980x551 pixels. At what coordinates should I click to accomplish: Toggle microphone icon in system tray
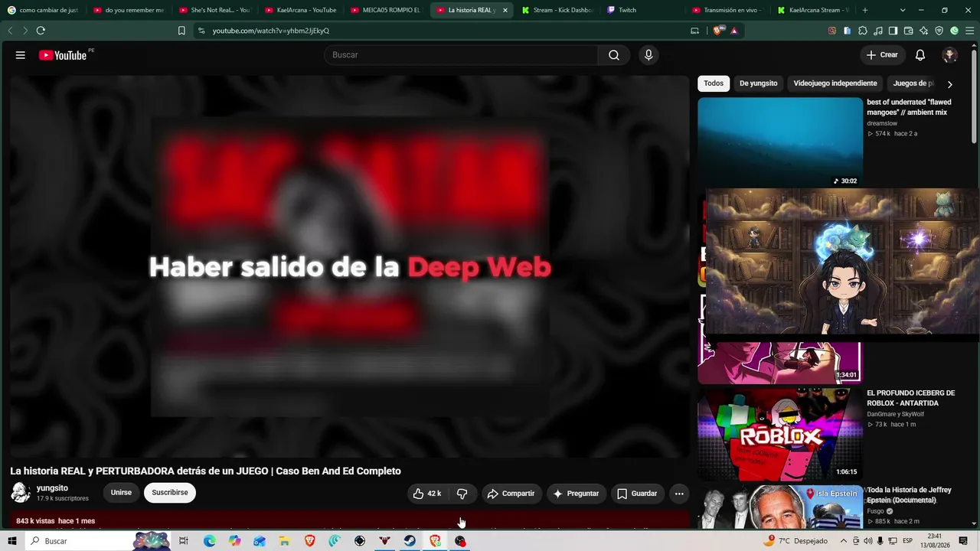(x=880, y=541)
